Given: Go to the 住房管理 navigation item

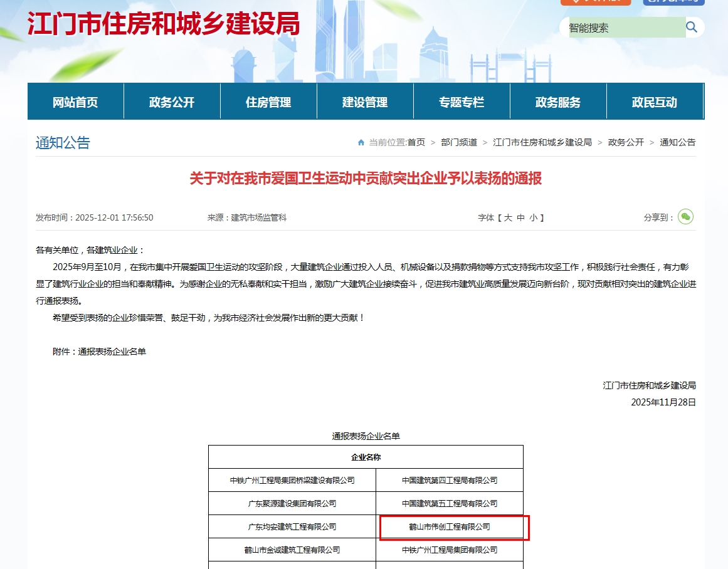Looking at the screenshot, I should click(x=268, y=102).
